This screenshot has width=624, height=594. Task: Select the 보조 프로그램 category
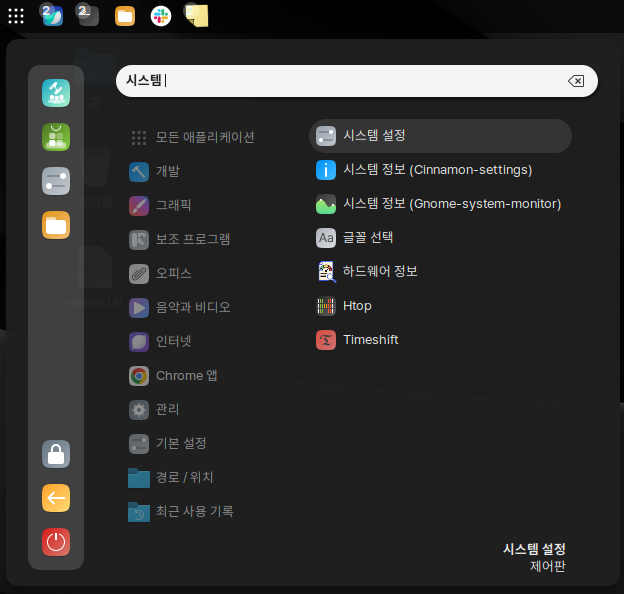point(179,240)
